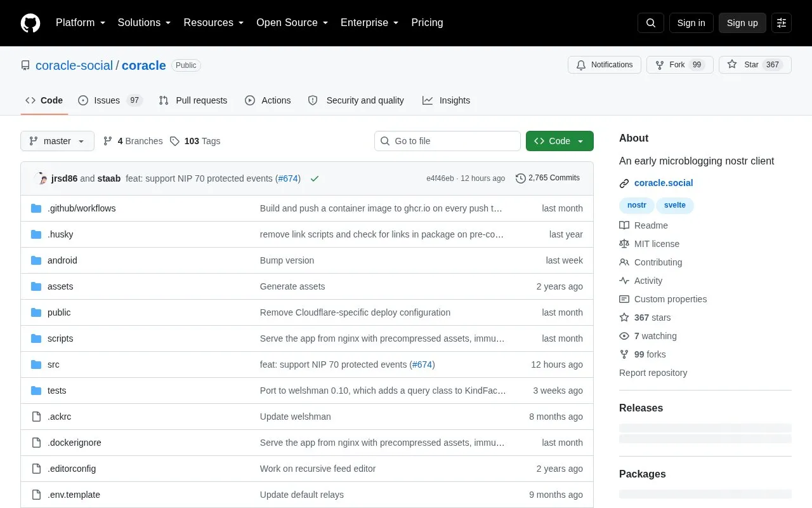The width and height of the screenshot is (812, 508).
Task: Open the .env.template file name
Action: pos(74,495)
